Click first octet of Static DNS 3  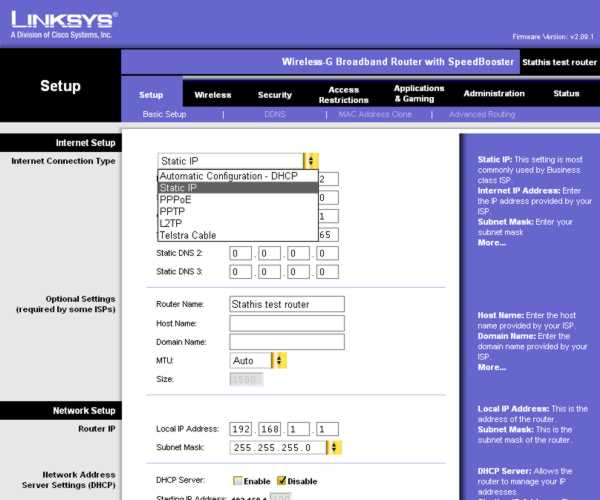pos(240,272)
